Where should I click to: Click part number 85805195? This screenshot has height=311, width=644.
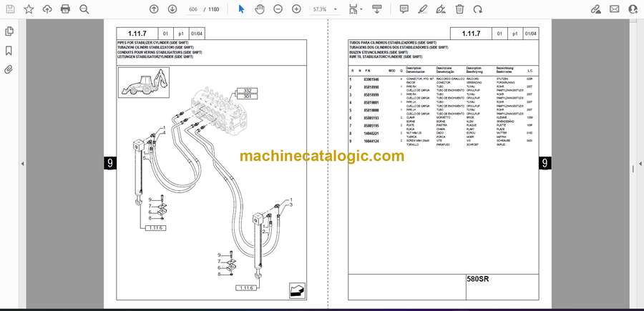(371, 126)
